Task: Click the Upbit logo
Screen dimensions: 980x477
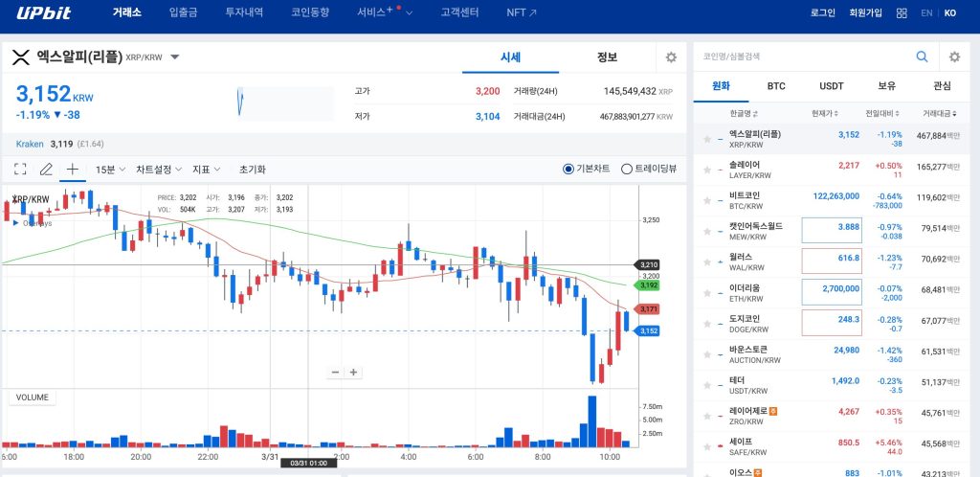Action: (x=44, y=12)
